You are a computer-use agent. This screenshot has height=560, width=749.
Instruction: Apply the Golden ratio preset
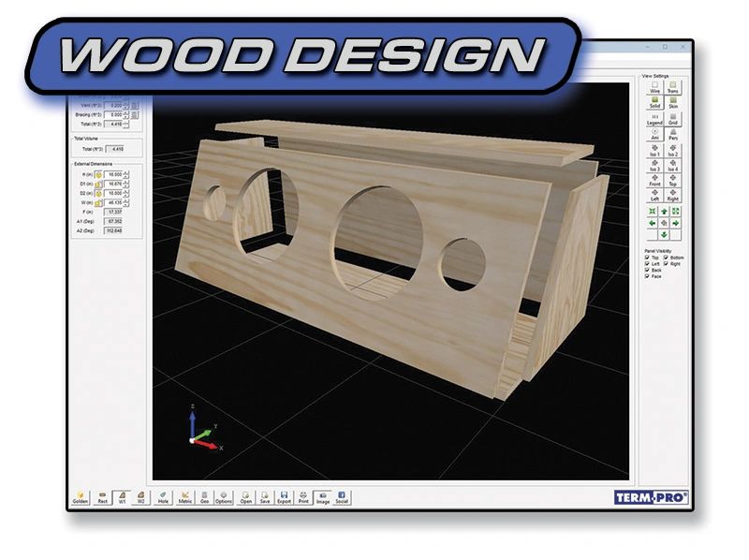(81, 497)
